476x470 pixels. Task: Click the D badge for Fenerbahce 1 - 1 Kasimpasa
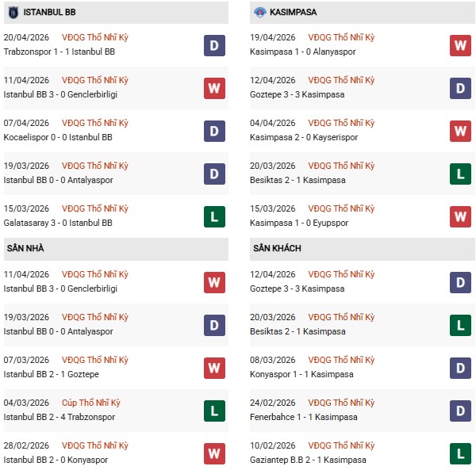[460, 411]
